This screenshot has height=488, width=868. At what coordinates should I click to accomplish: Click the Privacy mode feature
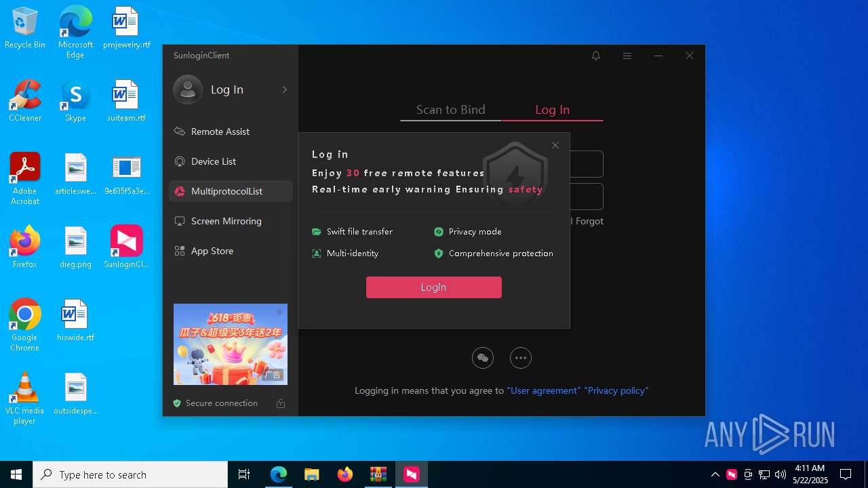(468, 232)
